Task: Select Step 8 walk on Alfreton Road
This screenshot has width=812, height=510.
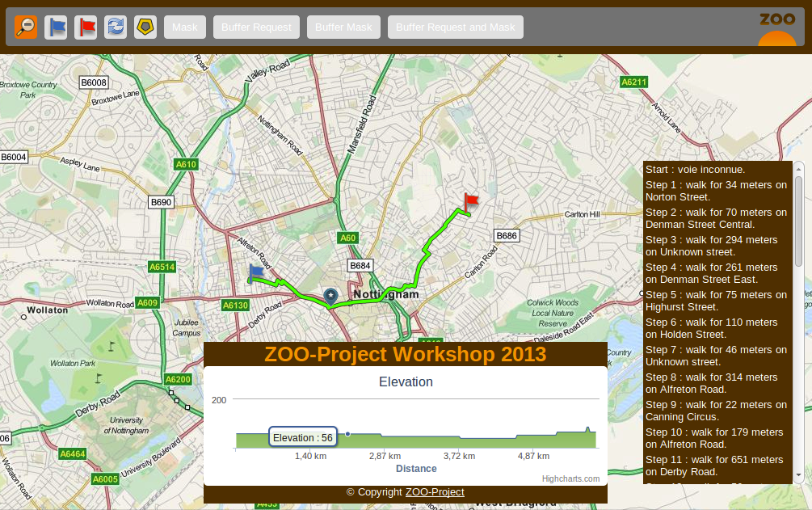Action: [x=717, y=383]
